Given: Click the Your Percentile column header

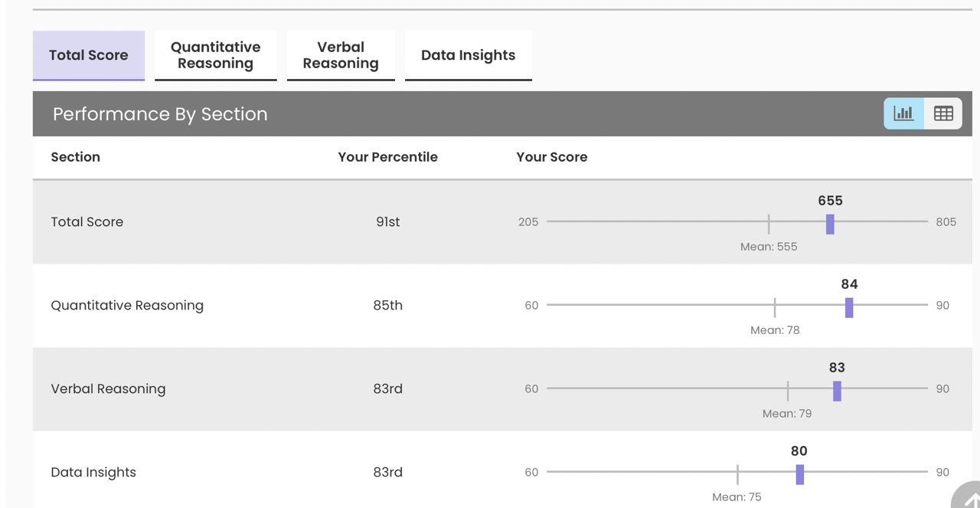Looking at the screenshot, I should (387, 157).
